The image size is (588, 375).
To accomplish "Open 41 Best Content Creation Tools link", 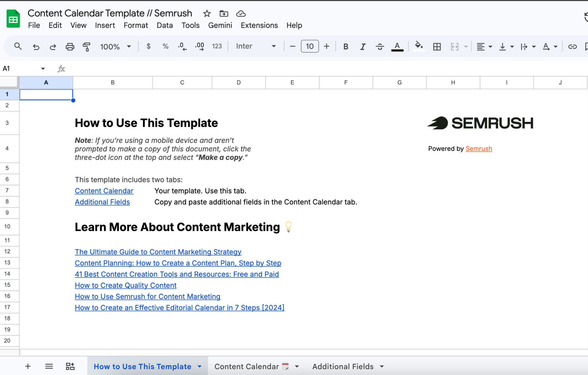I will tap(177, 274).
